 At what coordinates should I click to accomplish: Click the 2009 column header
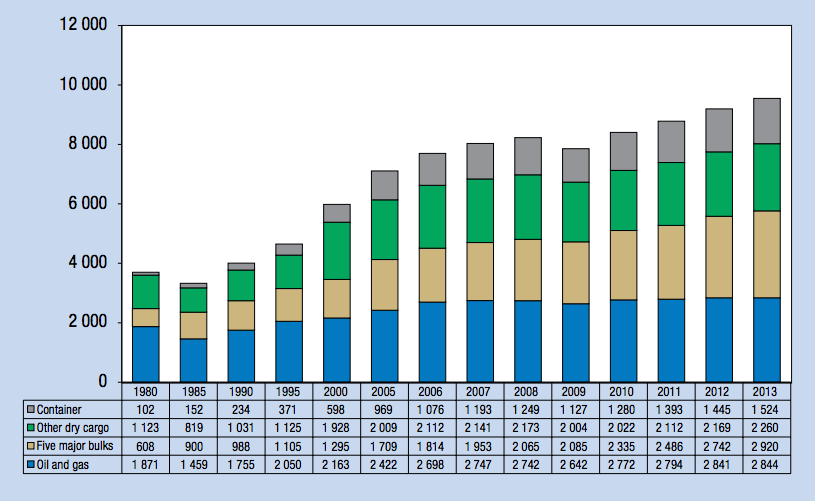pos(574,392)
